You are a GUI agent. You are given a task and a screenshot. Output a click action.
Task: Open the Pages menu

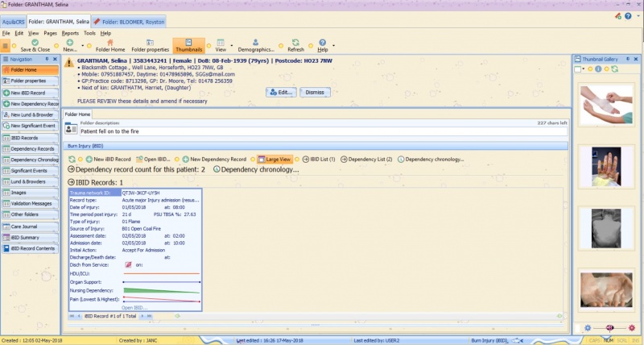50,33
